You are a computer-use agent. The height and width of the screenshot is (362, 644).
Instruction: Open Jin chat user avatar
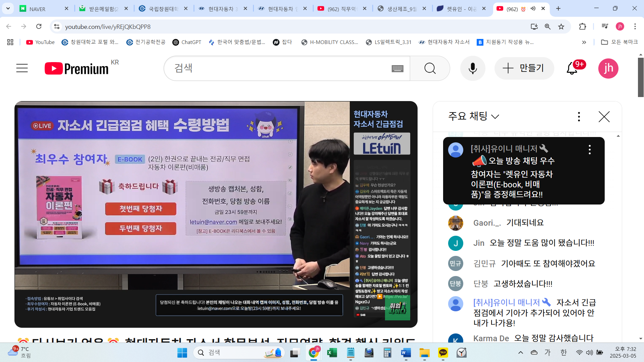click(x=456, y=243)
